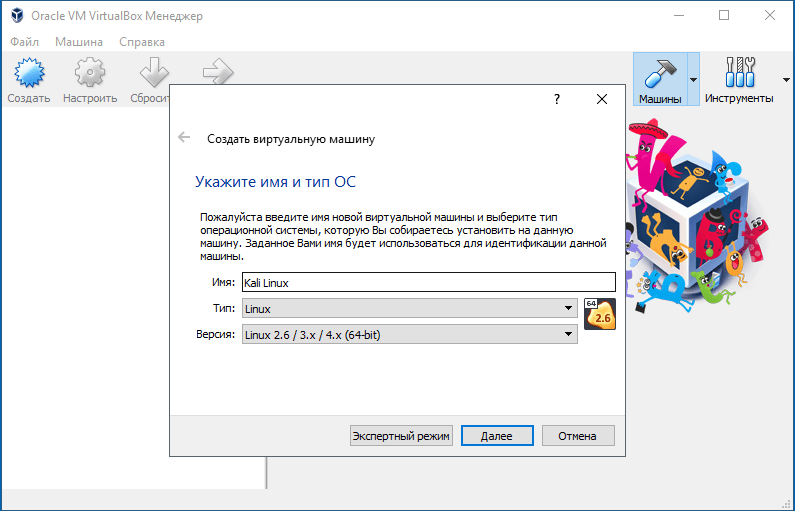The width and height of the screenshot is (795, 511).
Task: Open the Тип dropdown showing Linux
Action: click(x=410, y=308)
